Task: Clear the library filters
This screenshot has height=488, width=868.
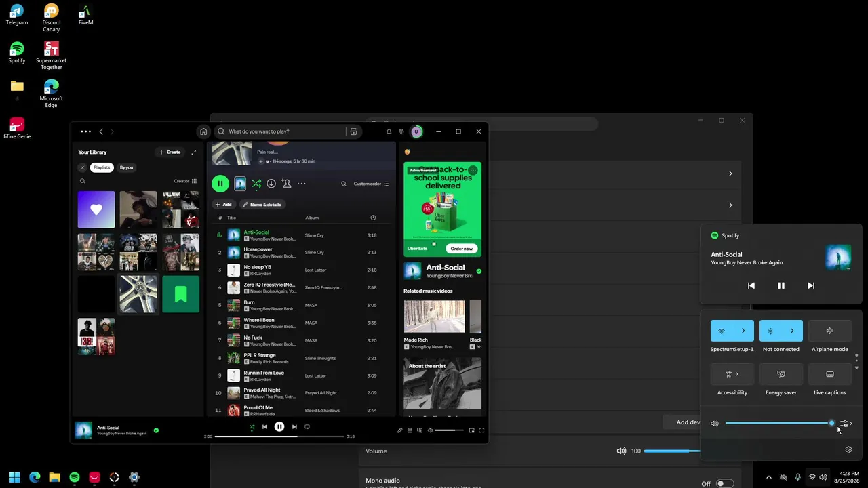Action: [x=83, y=167]
